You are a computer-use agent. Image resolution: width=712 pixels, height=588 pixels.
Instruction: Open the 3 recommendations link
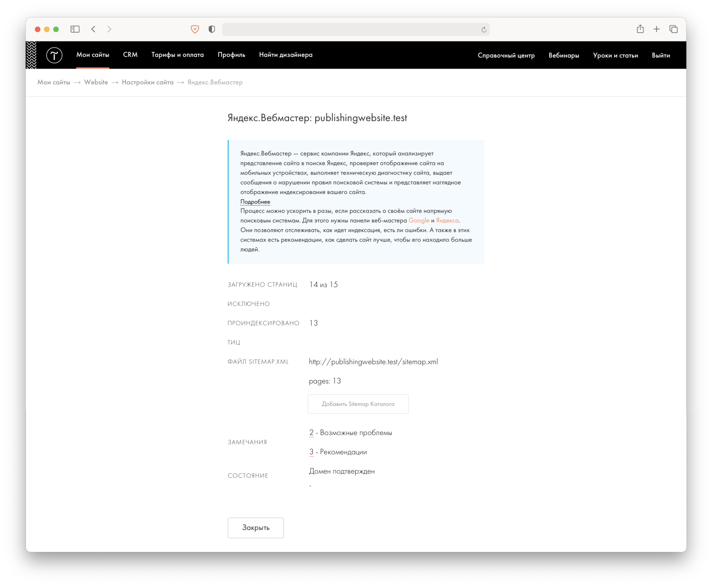(311, 452)
